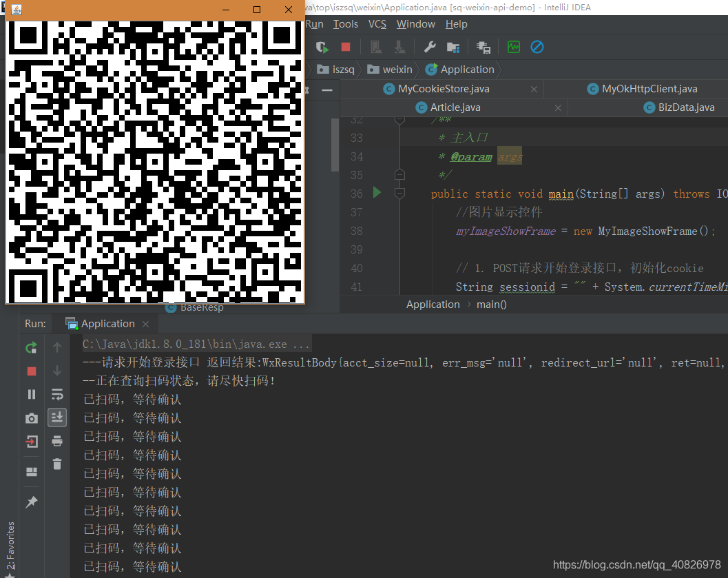Collapse the main method fold at line 36
The image size is (728, 578).
pyautogui.click(x=399, y=193)
